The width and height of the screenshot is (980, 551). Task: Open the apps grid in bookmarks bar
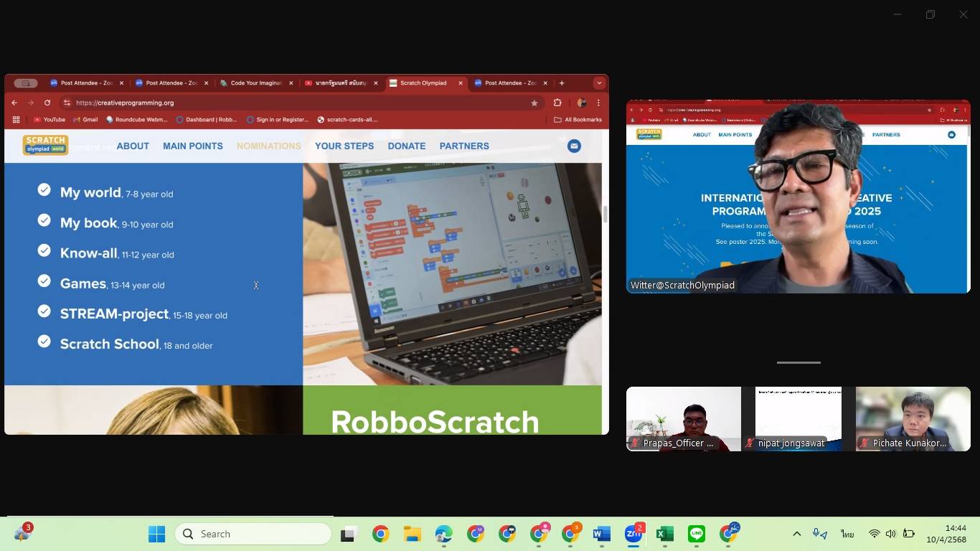pyautogui.click(x=16, y=120)
